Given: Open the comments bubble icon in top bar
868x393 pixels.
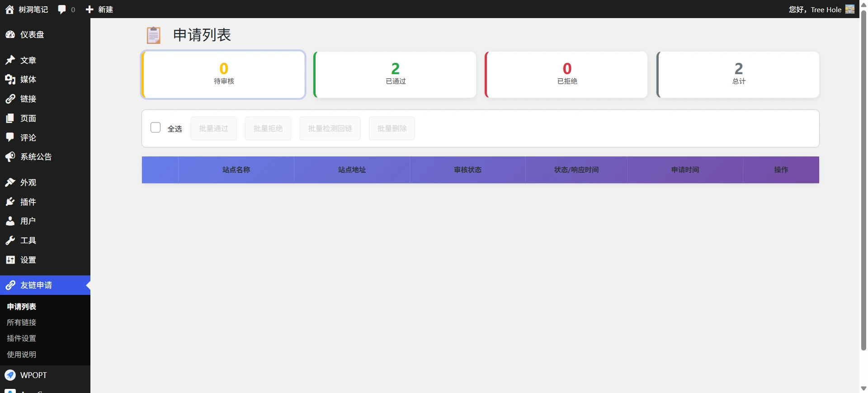Looking at the screenshot, I should 62,9.
